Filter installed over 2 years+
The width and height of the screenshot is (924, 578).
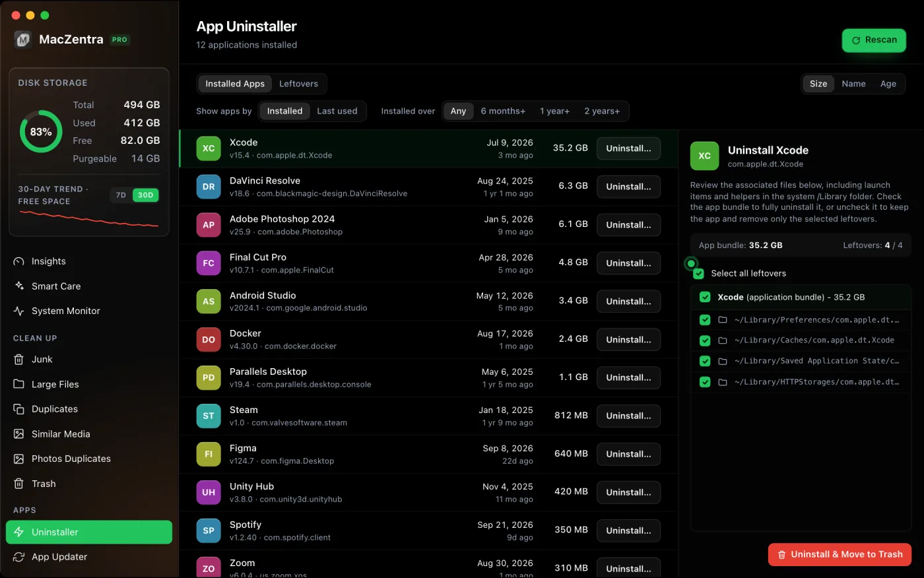602,111
